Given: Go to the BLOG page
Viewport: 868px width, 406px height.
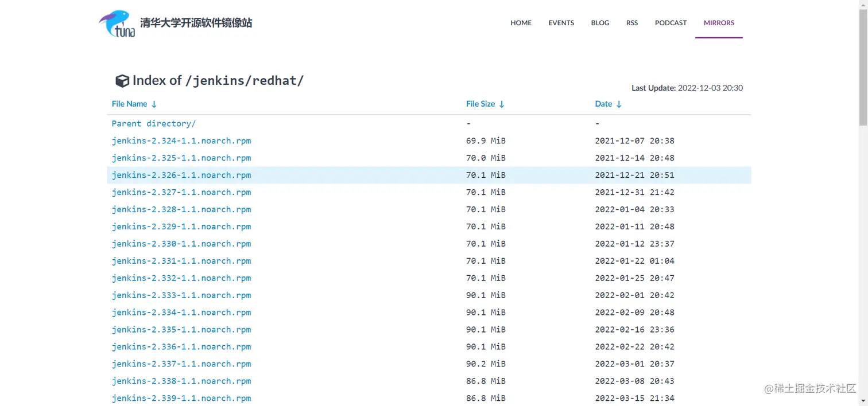Looking at the screenshot, I should tap(600, 23).
